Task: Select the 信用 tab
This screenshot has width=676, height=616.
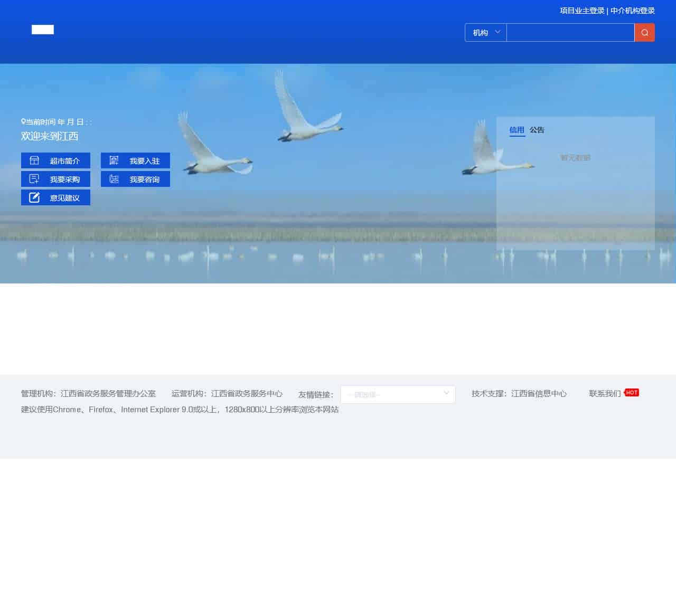Action: click(517, 130)
